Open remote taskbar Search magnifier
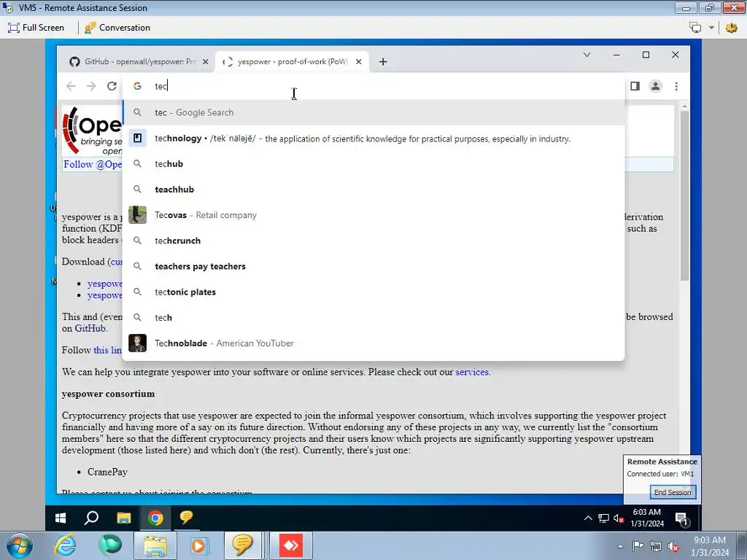 coord(91,518)
